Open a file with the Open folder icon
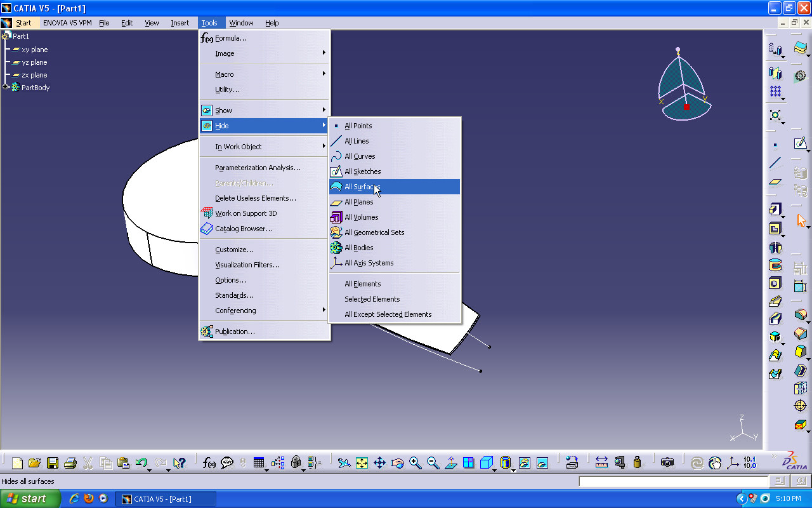This screenshot has height=508, width=812. (35, 463)
